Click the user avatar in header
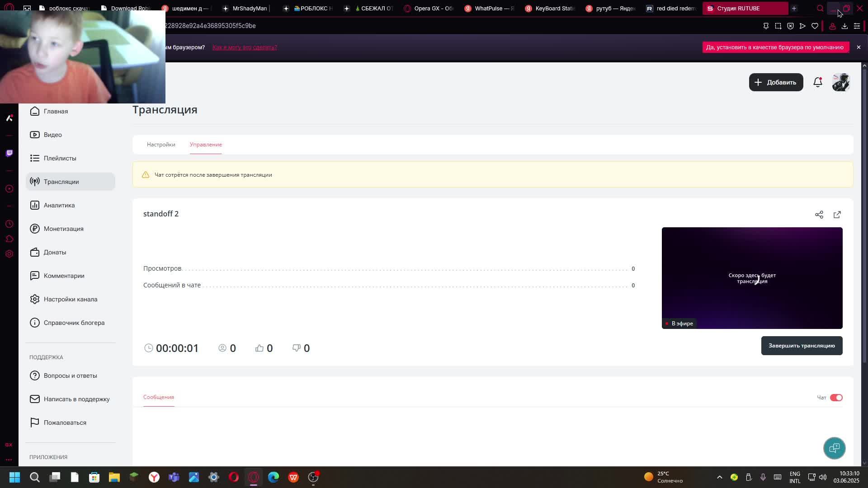Screen dimensions: 868x488 [841, 82]
